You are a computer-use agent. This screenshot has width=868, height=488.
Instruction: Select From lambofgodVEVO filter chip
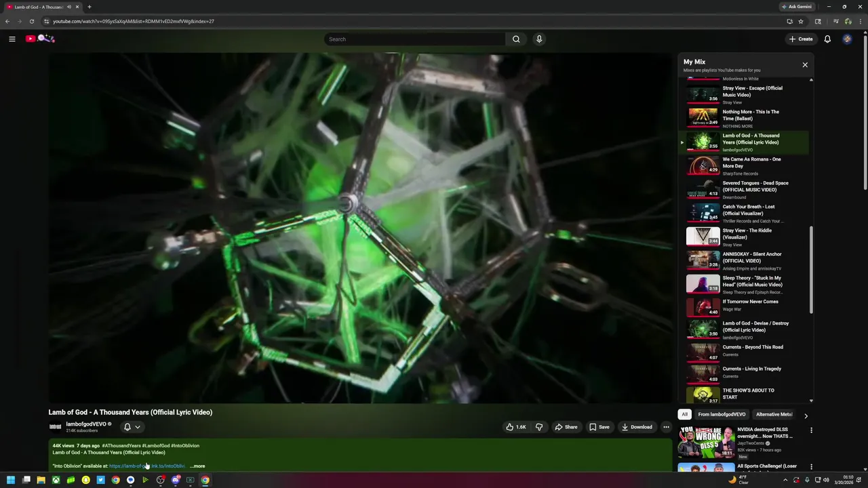coord(722,415)
